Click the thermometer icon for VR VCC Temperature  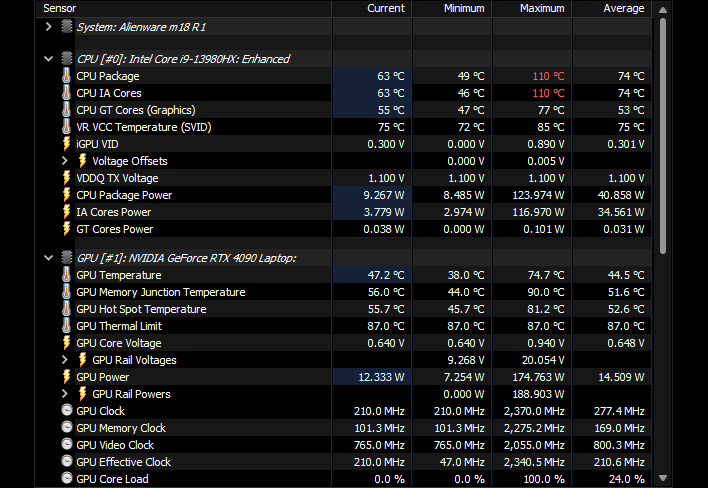pos(66,127)
